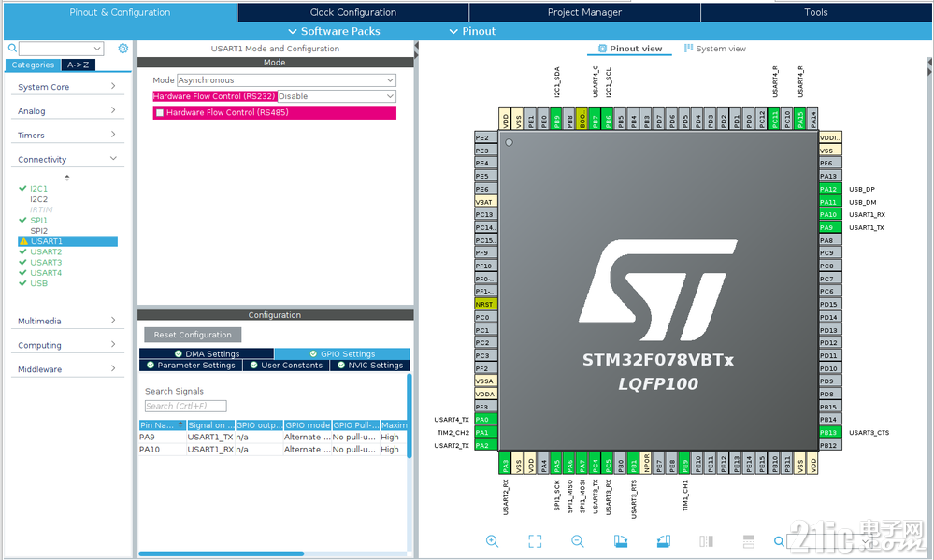The width and height of the screenshot is (934, 560).
Task: Open the DMA Settings tab
Action: (x=207, y=354)
